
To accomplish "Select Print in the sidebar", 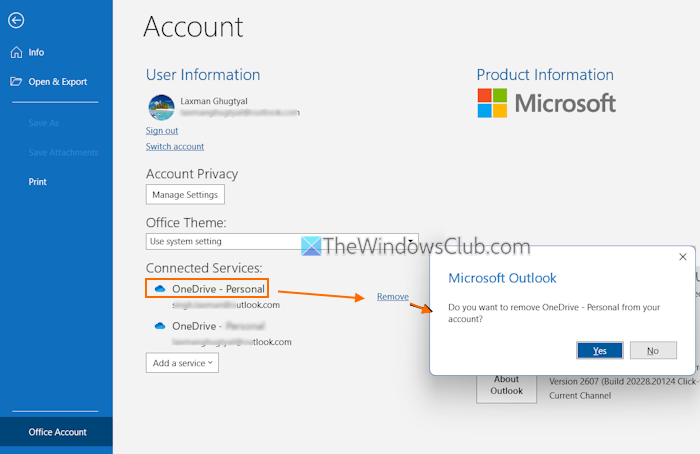I will tap(38, 182).
